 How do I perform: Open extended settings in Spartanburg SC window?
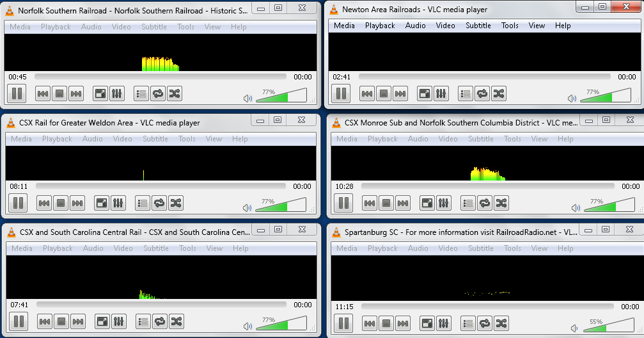tap(444, 324)
